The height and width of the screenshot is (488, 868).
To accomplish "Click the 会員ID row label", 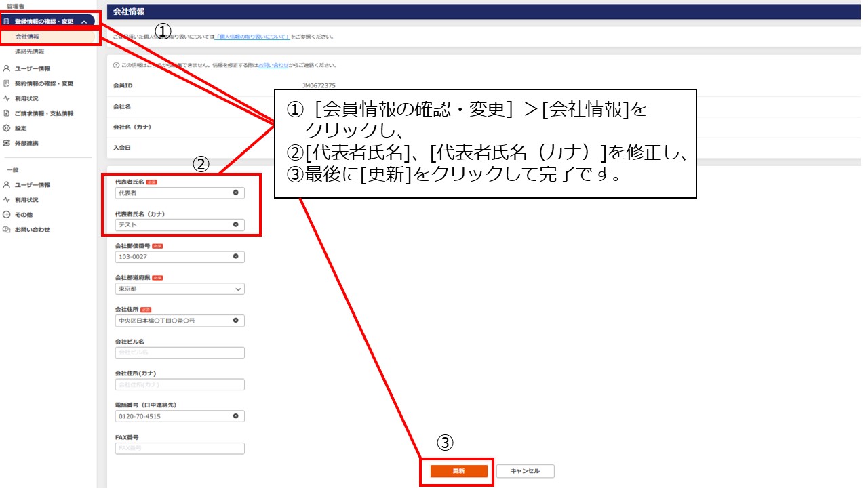I will click(123, 86).
